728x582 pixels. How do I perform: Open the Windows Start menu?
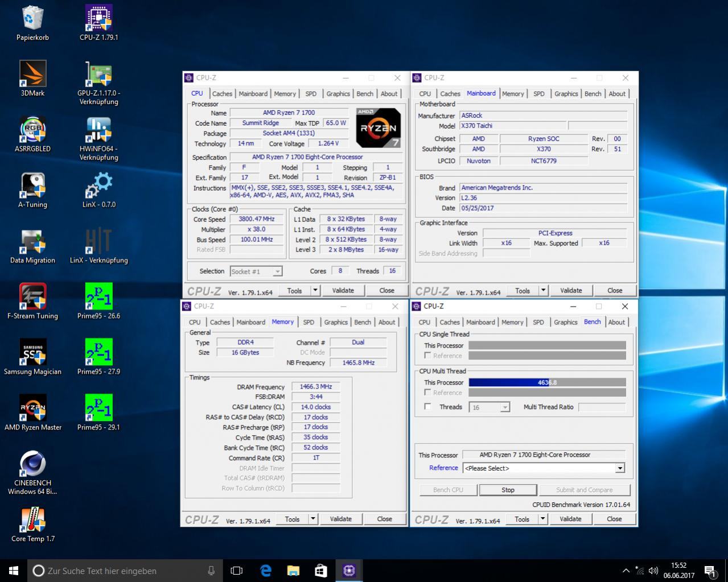coord(14,570)
